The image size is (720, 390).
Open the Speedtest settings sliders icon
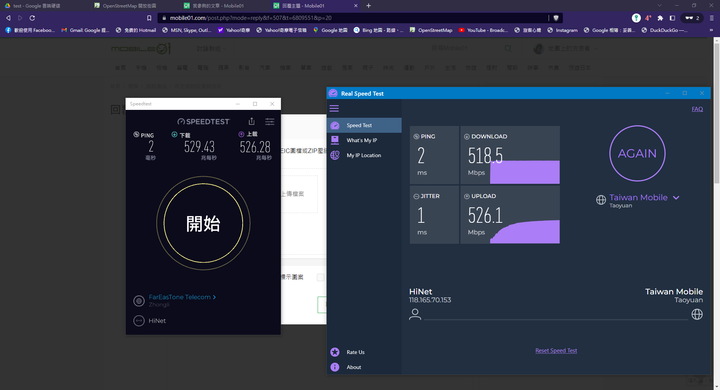(x=270, y=121)
